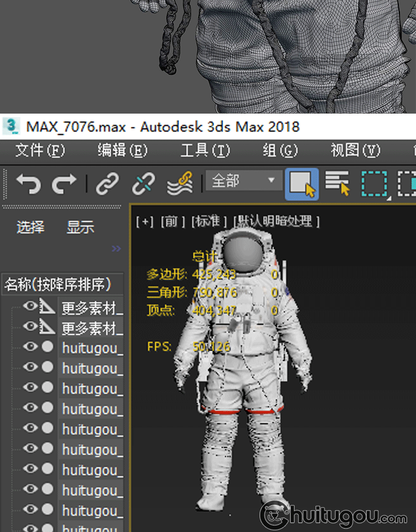The height and width of the screenshot is (532, 416).
Task: Open the 组(G) menu
Action: tap(280, 150)
